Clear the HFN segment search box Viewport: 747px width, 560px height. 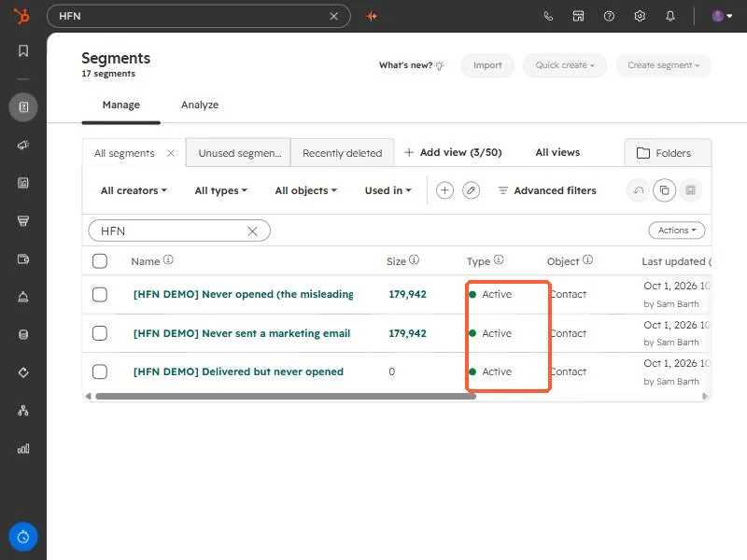tap(252, 231)
